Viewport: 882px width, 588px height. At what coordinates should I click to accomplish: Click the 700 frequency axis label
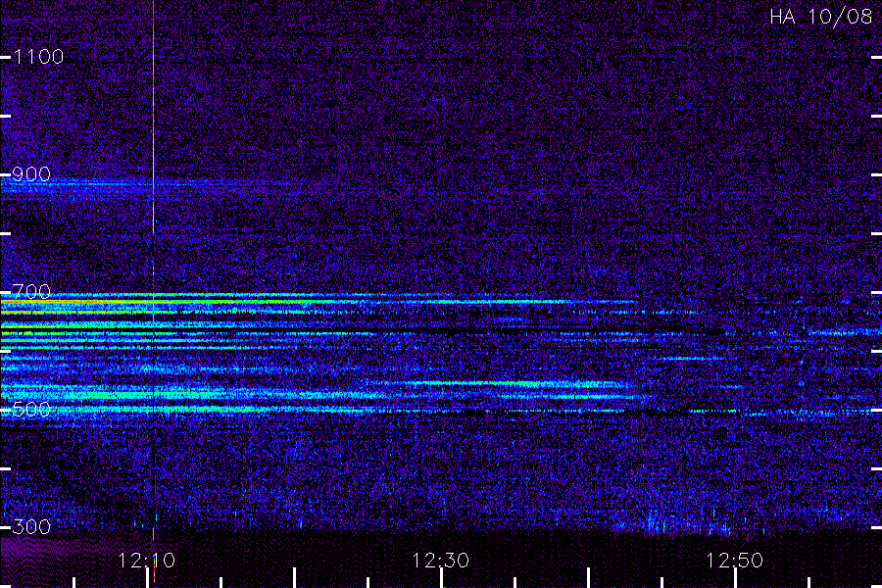click(x=31, y=291)
